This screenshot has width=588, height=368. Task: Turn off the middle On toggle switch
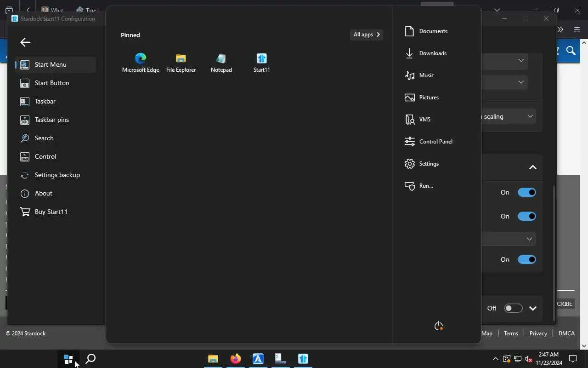coord(526,216)
